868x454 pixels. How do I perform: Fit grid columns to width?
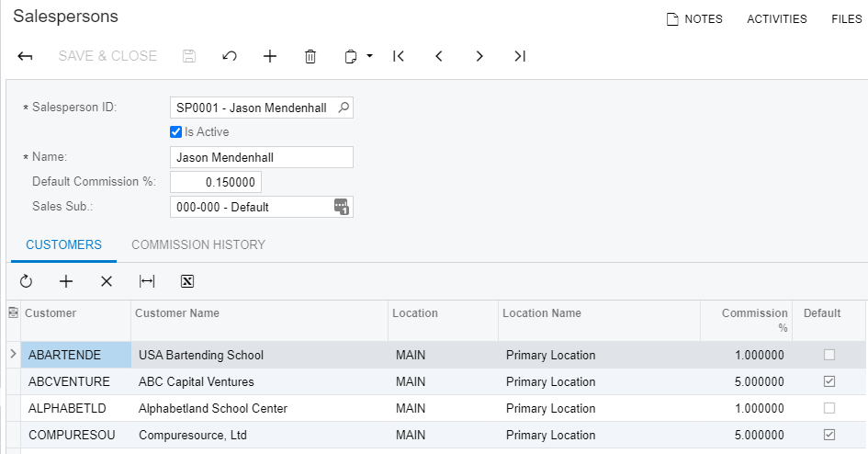pos(147,281)
